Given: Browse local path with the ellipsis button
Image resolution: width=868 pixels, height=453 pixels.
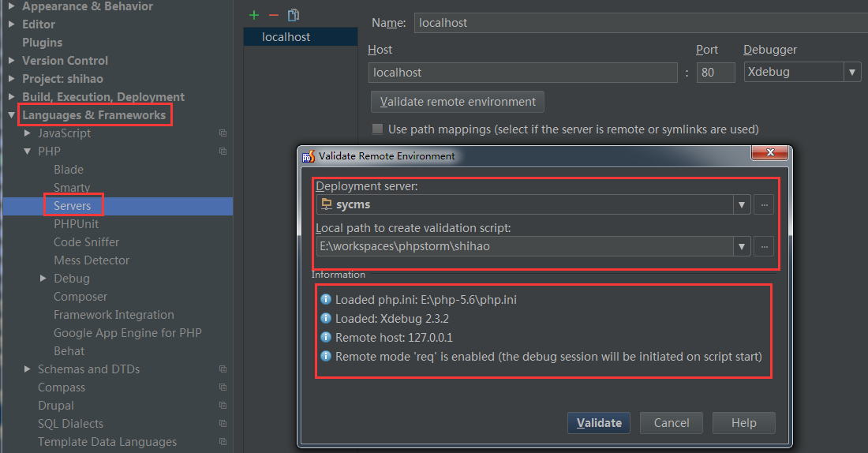Looking at the screenshot, I should tap(764, 246).
